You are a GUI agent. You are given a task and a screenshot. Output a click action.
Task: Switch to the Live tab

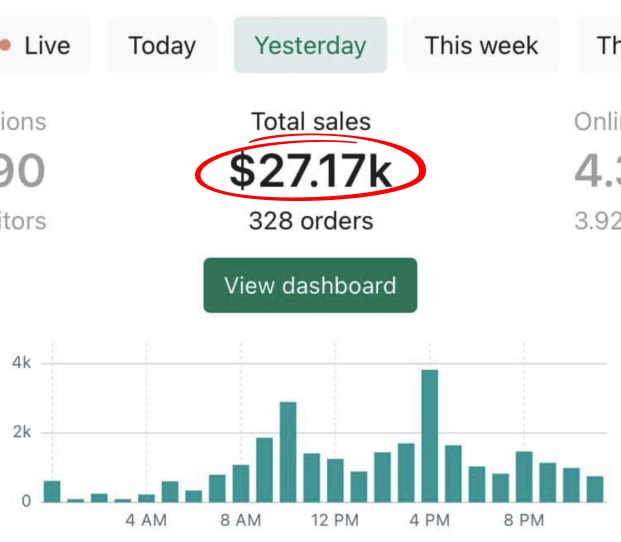pyautogui.click(x=44, y=45)
